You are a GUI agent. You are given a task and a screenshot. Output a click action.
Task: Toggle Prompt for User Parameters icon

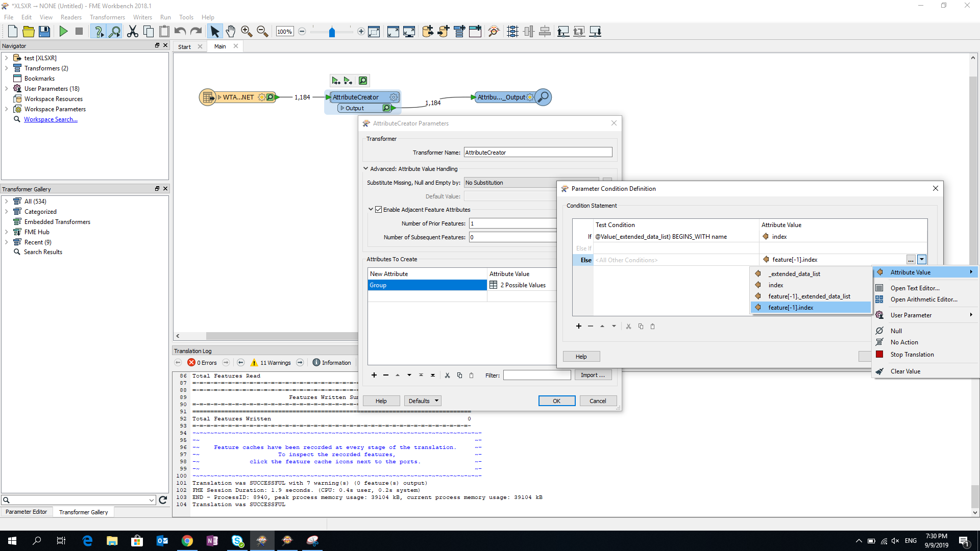[99, 32]
